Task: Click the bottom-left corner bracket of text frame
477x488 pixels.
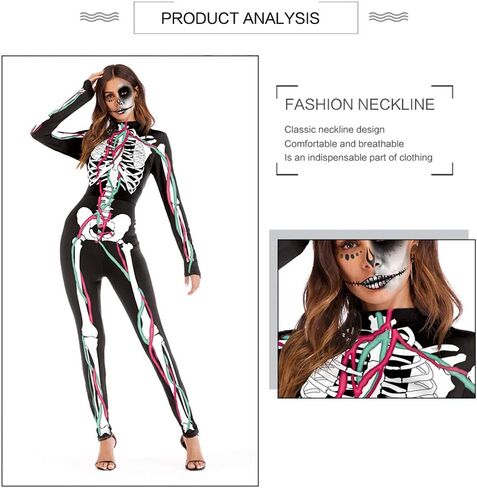Action: (x=286, y=169)
